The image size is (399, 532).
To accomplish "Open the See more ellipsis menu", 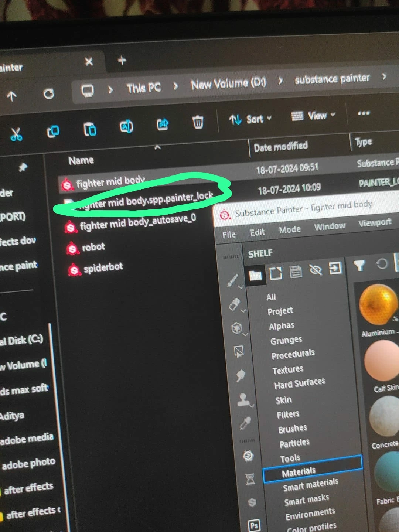I will pos(364,113).
